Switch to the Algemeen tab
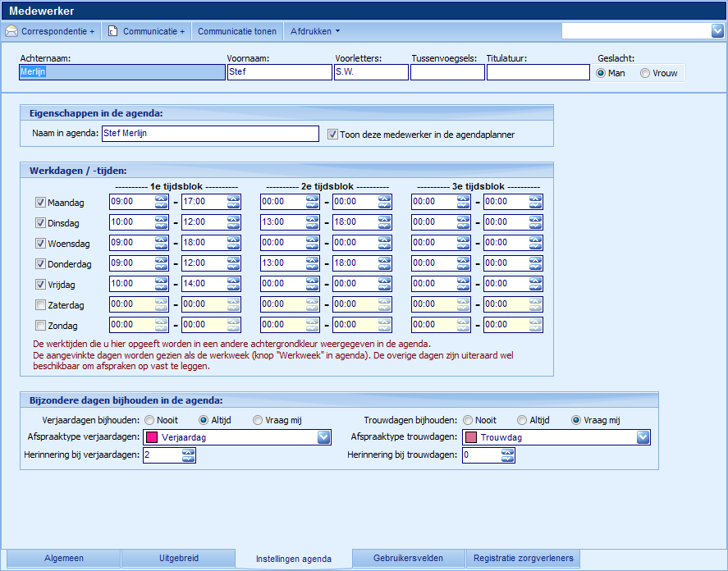The width and height of the screenshot is (728, 571). click(63, 558)
